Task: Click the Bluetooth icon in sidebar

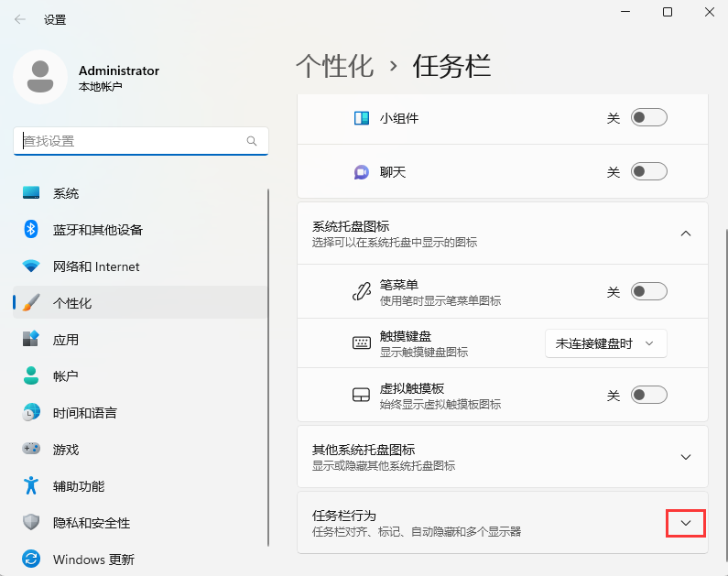Action: tap(31, 229)
